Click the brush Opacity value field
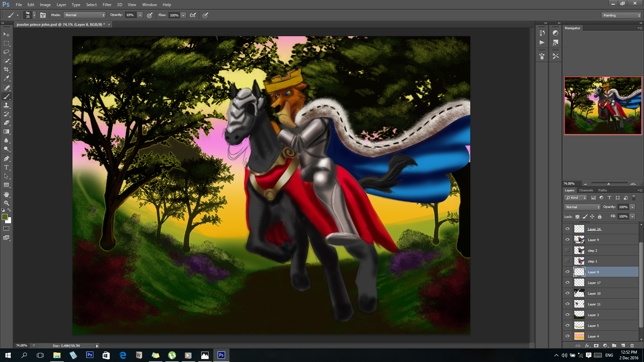Image resolution: width=644 pixels, height=362 pixels. tap(130, 15)
